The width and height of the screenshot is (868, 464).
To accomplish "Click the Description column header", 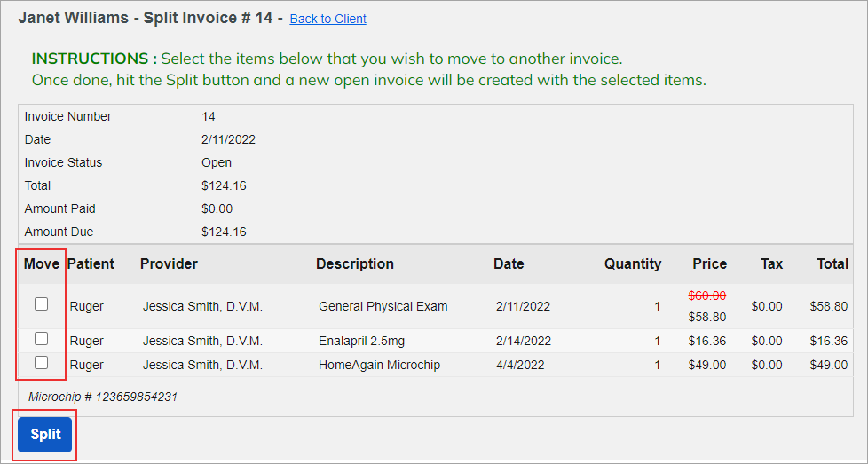I will [355, 263].
